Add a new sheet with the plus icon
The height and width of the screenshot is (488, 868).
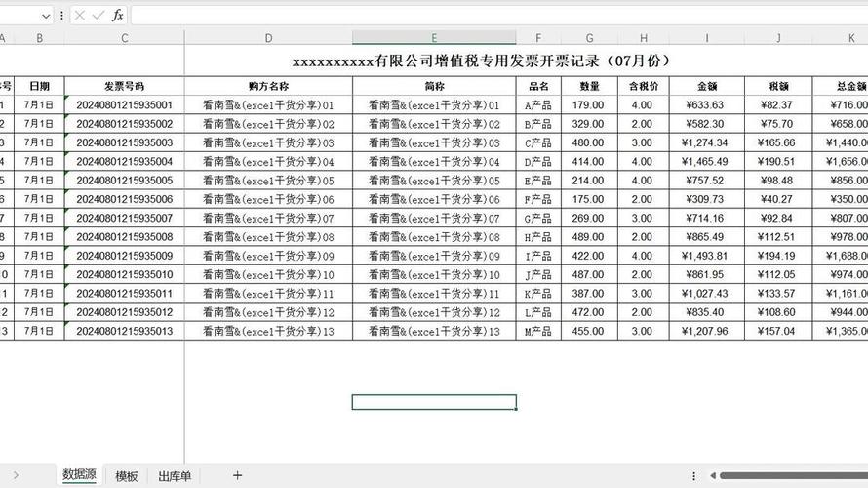238,475
